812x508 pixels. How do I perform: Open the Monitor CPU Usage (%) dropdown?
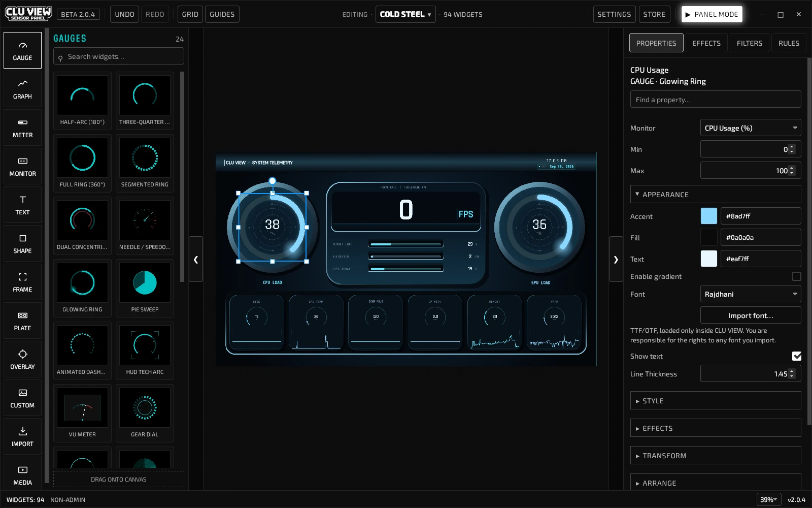pyautogui.click(x=751, y=128)
